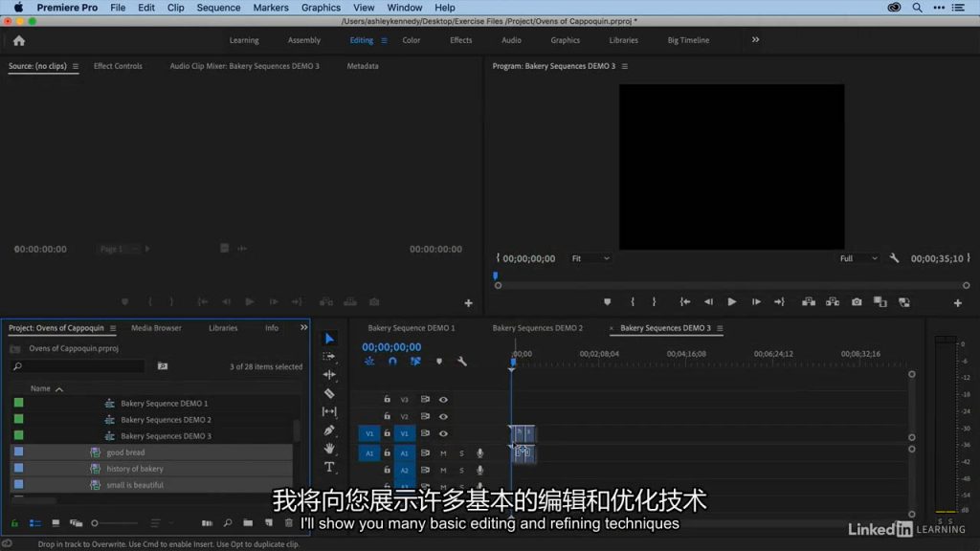Open the Editing workspace menu
980x551 pixels.
(384, 40)
